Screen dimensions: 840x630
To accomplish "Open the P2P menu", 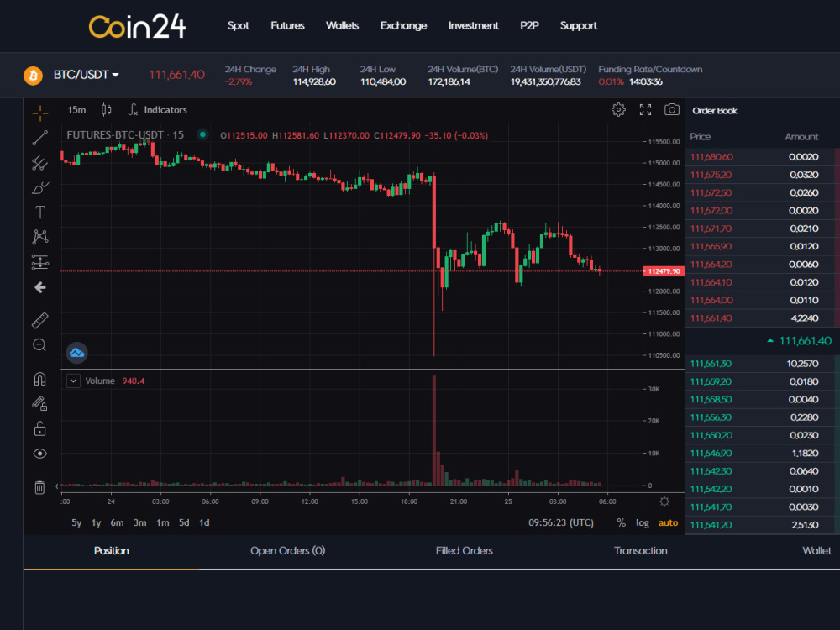I will tap(530, 26).
